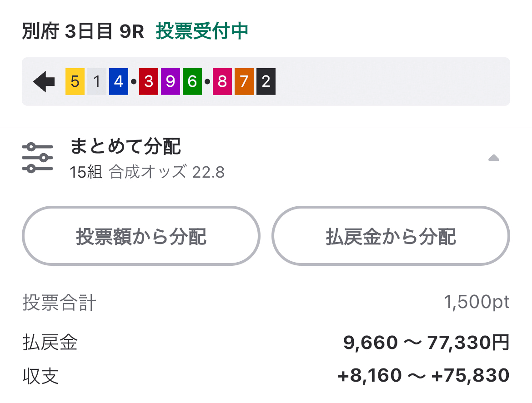532x403 pixels.
Task: Select the green number 6 racer badge
Action: 191,81
